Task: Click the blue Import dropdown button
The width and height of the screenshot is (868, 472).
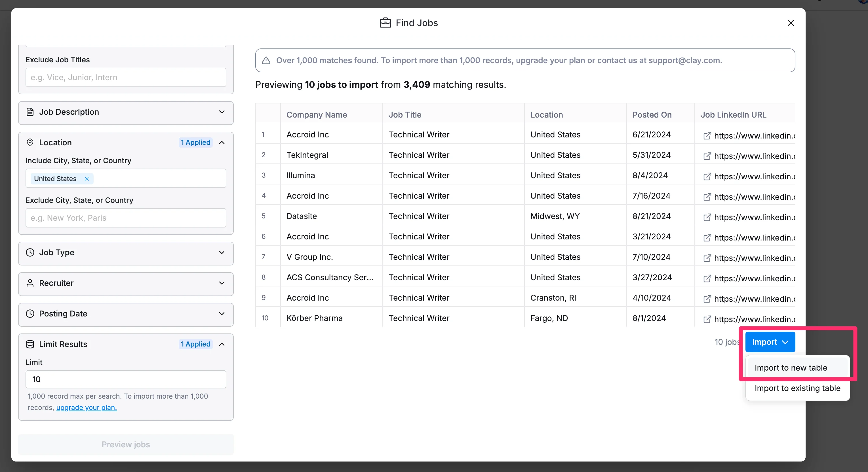Action: (x=770, y=342)
